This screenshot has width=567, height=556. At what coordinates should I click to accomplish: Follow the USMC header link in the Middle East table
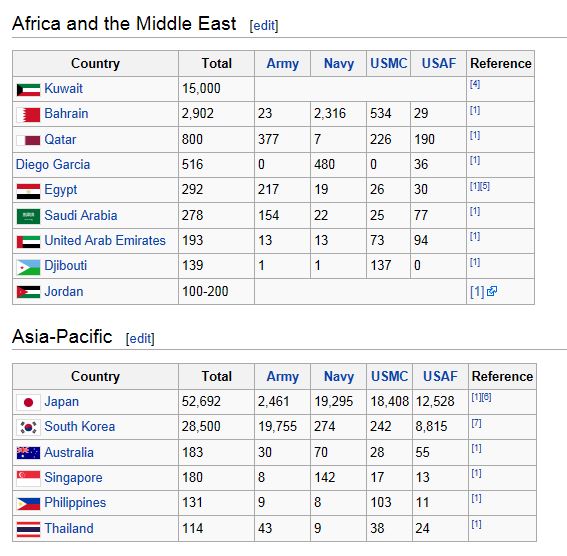click(x=389, y=64)
